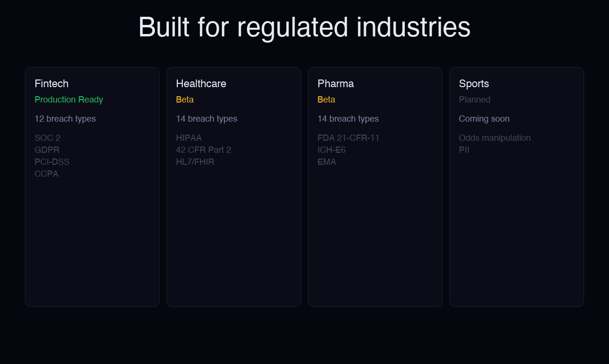Select the ICH-E6 compliance item

[x=331, y=150]
